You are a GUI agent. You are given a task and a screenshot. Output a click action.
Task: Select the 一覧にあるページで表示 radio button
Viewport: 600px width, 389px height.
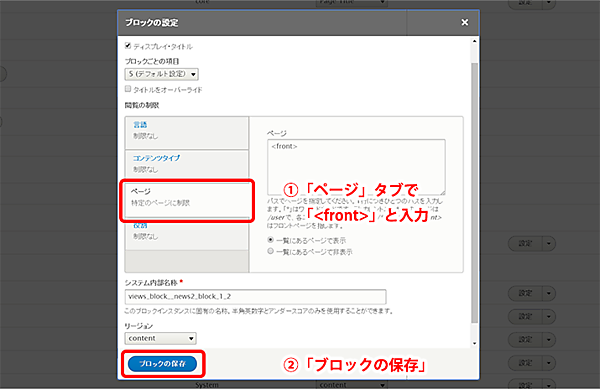point(271,240)
